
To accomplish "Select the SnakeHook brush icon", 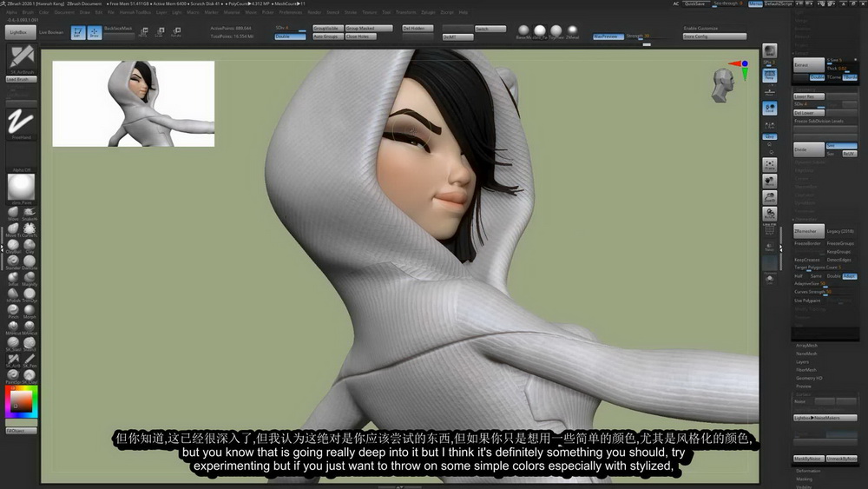I will click(30, 213).
